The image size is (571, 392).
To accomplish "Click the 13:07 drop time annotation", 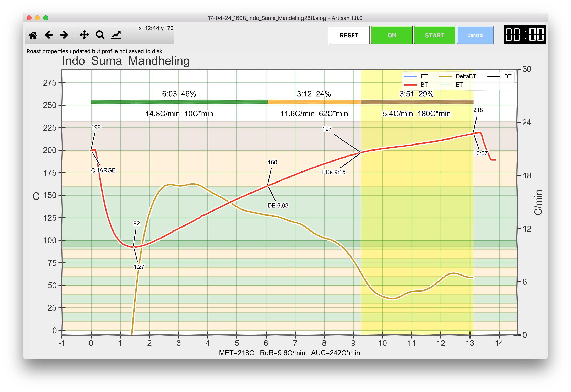I will (480, 153).
